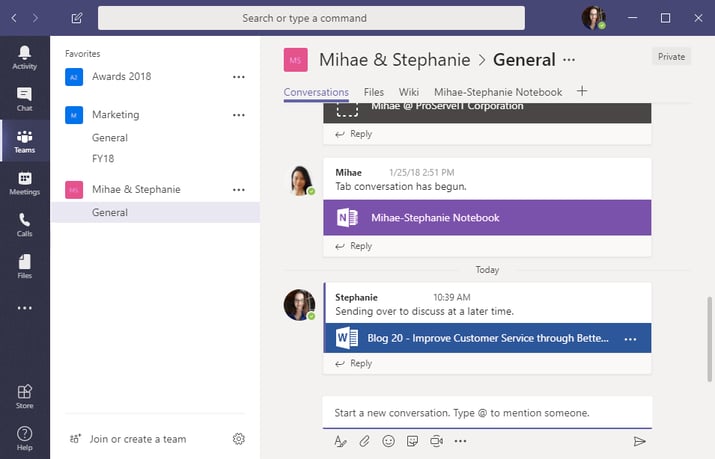Go back with the left arrow
This screenshot has width=715, height=459.
14,18
